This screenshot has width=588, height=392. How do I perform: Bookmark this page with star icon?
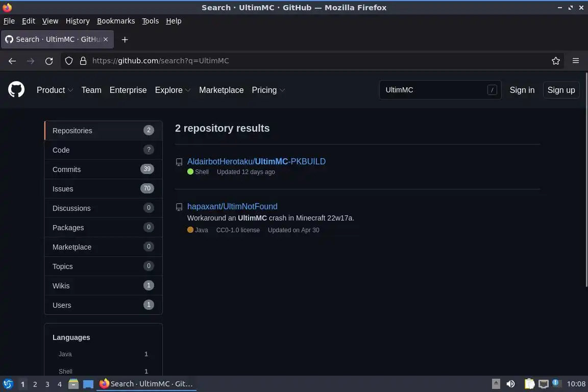point(556,61)
